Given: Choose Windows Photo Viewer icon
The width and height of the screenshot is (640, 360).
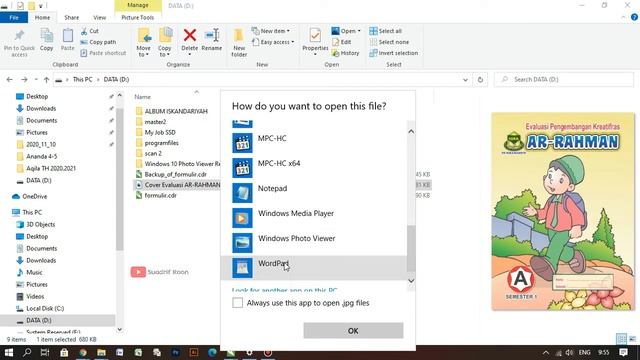Looking at the screenshot, I should tap(242, 243).
